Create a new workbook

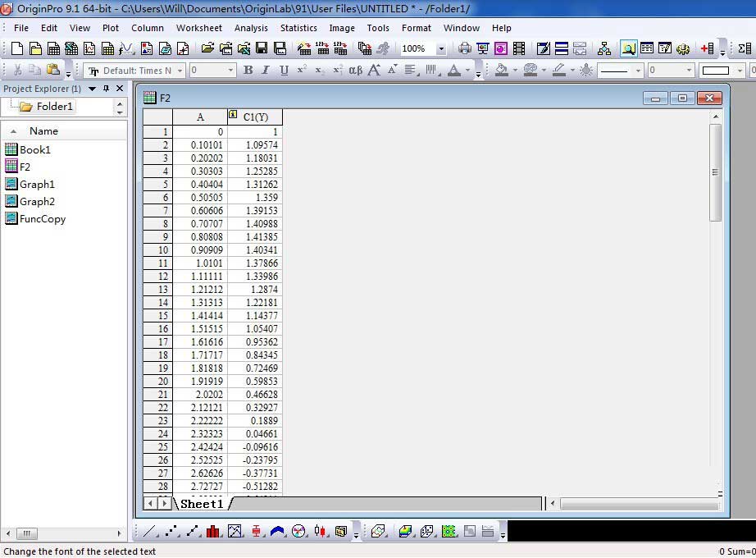pyautogui.click(x=53, y=48)
